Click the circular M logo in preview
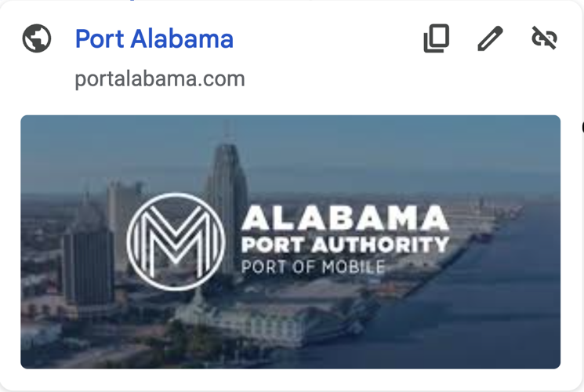 (x=176, y=241)
